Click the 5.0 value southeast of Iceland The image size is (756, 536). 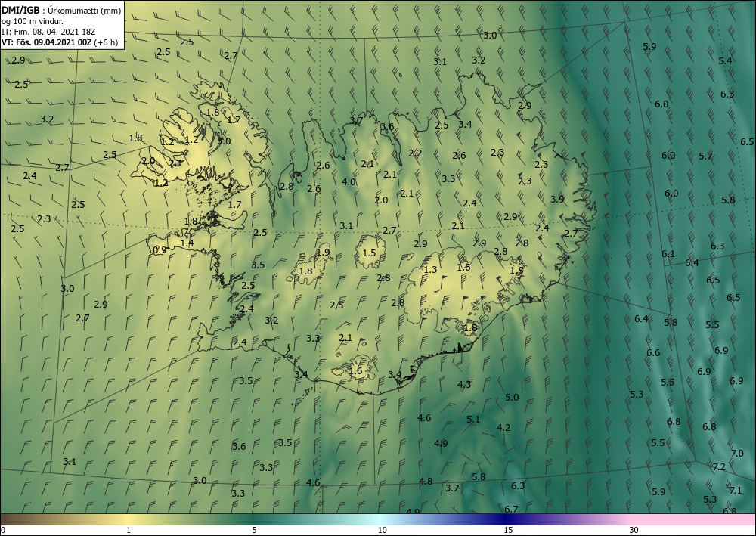coord(512,398)
